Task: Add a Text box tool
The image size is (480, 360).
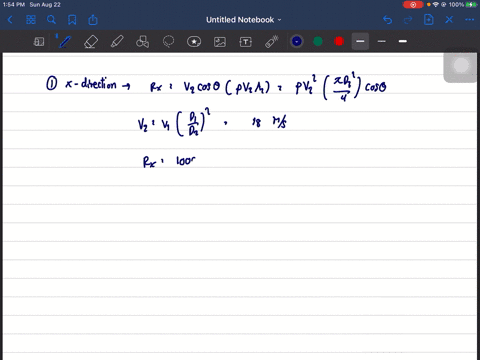Action: point(245,42)
